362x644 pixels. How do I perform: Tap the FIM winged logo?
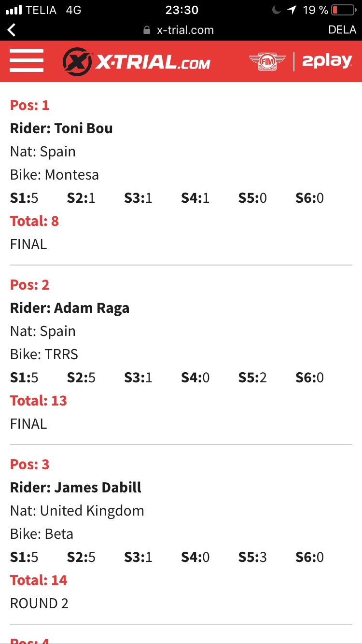tap(268, 62)
